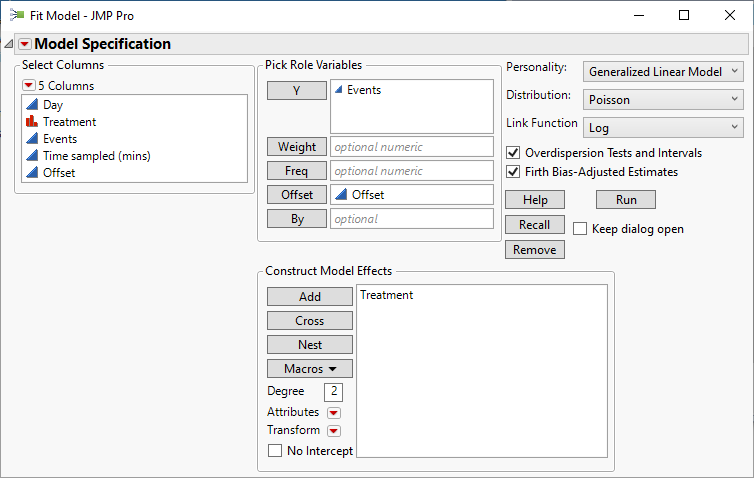Select Offset variable in the Offset role box
754x478 pixels.
[x=368, y=195]
